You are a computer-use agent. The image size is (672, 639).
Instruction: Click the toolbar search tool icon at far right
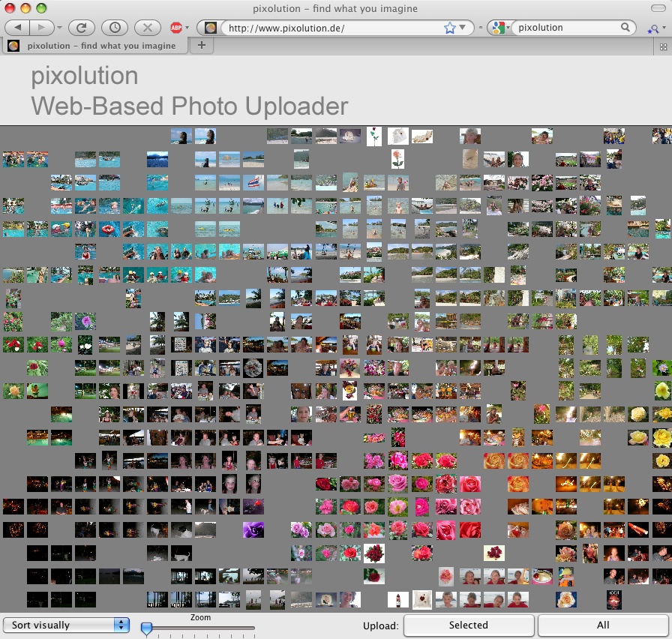click(x=653, y=28)
